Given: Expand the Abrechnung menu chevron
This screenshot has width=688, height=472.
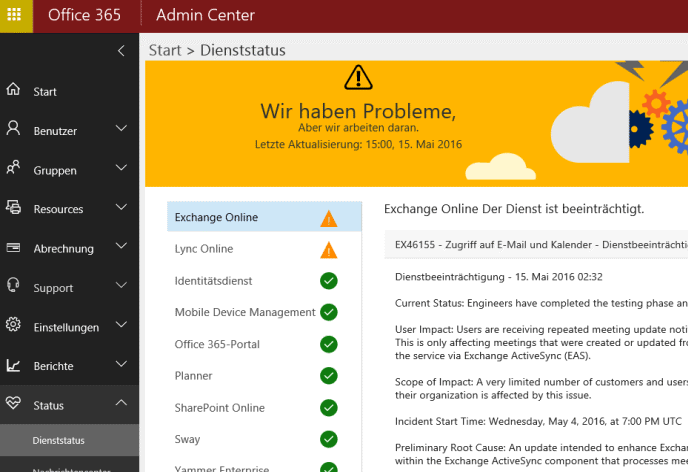Looking at the screenshot, I should (121, 246).
